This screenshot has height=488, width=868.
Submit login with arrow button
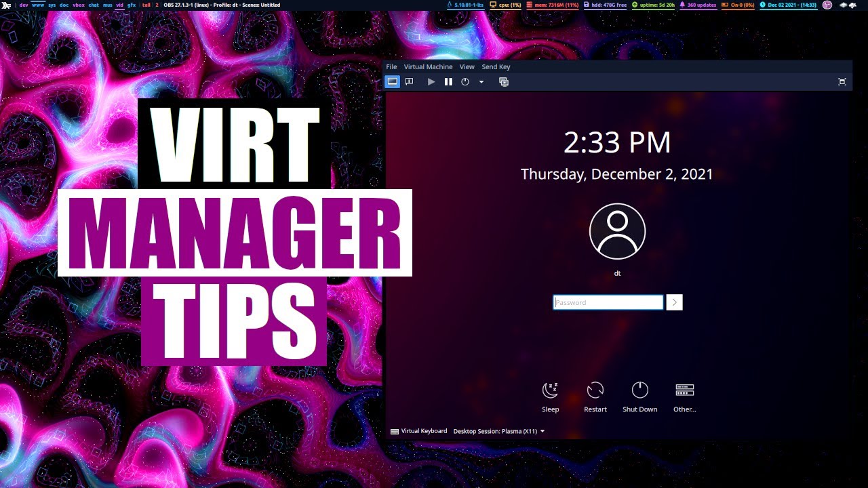(x=674, y=302)
